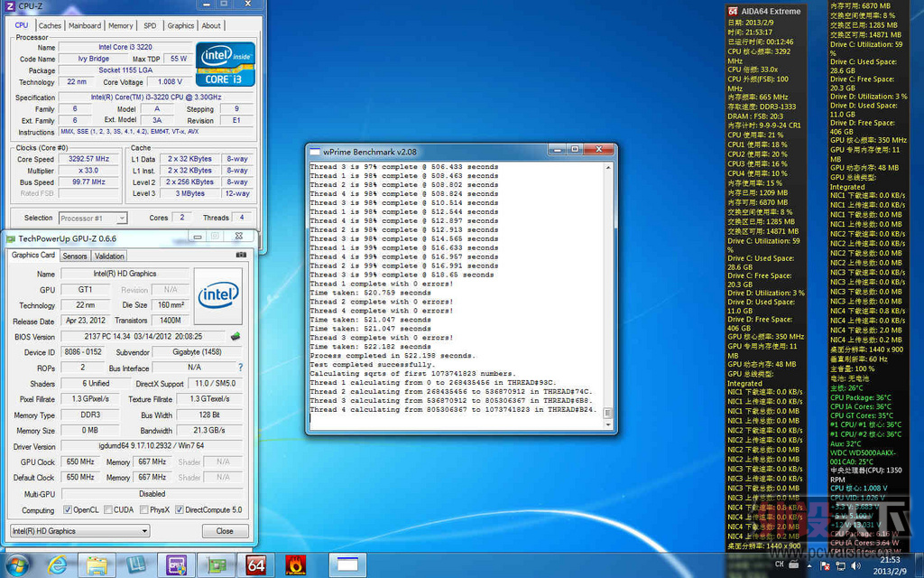The image size is (924, 578).
Task: Click the Core Speed value 3292.57 MHz
Action: click(x=88, y=159)
